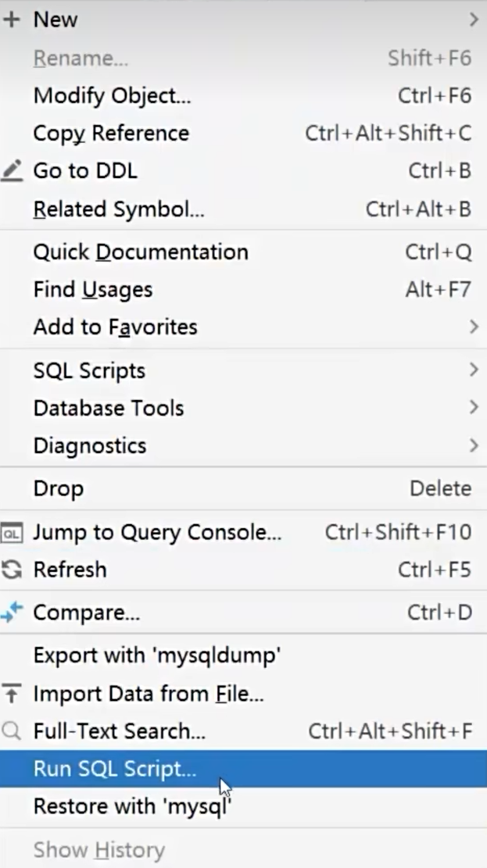
Task: Open the SQL Scripts submenu arrow
Action: coord(476,370)
